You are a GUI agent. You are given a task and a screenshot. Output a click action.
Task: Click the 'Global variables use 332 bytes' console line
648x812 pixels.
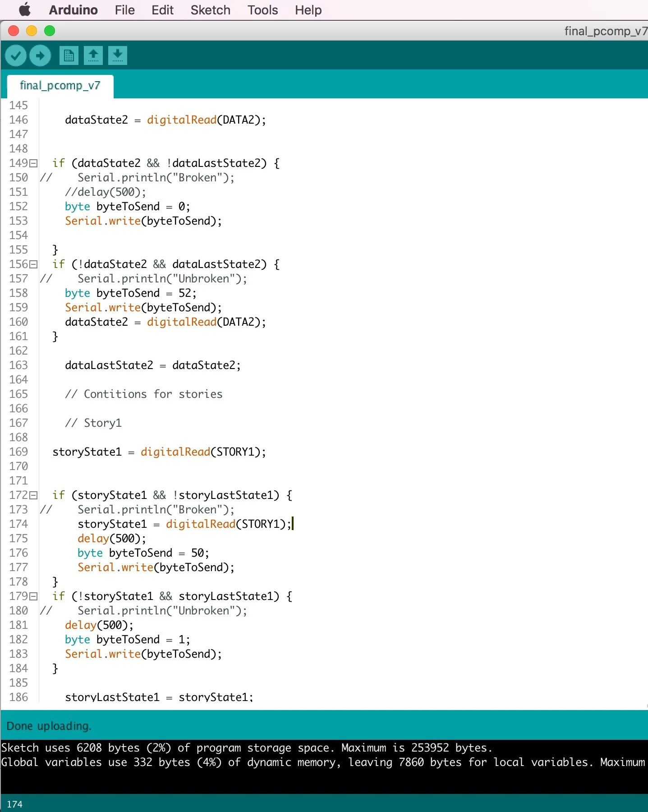point(323,762)
